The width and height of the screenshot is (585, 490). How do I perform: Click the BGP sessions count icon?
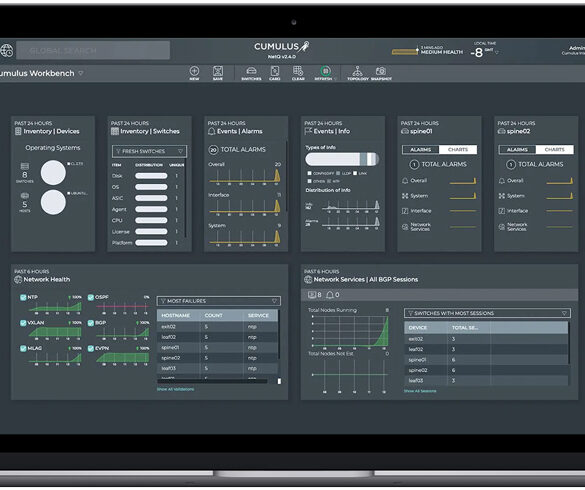(312, 295)
